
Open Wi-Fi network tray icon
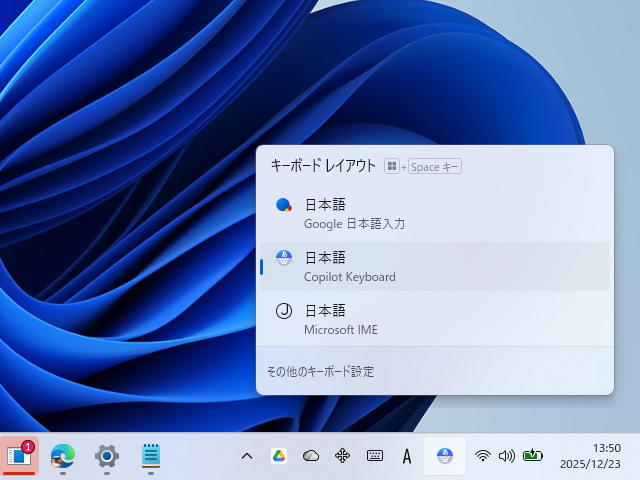[483, 456]
